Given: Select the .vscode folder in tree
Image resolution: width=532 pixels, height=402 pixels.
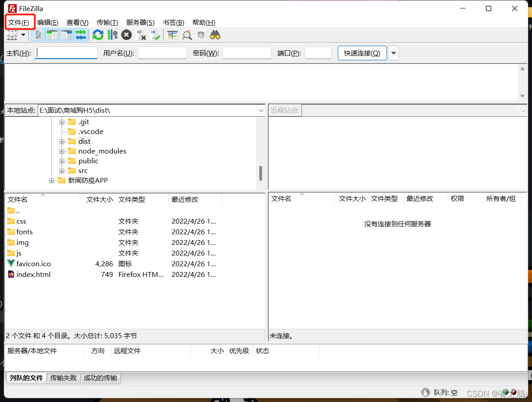Looking at the screenshot, I should [91, 132].
